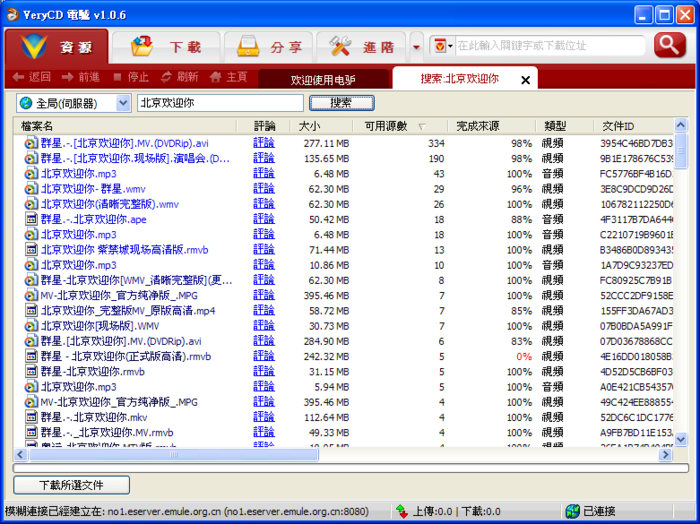Click icon of 群星.-.北京欢迎你.ape

click(x=31, y=219)
